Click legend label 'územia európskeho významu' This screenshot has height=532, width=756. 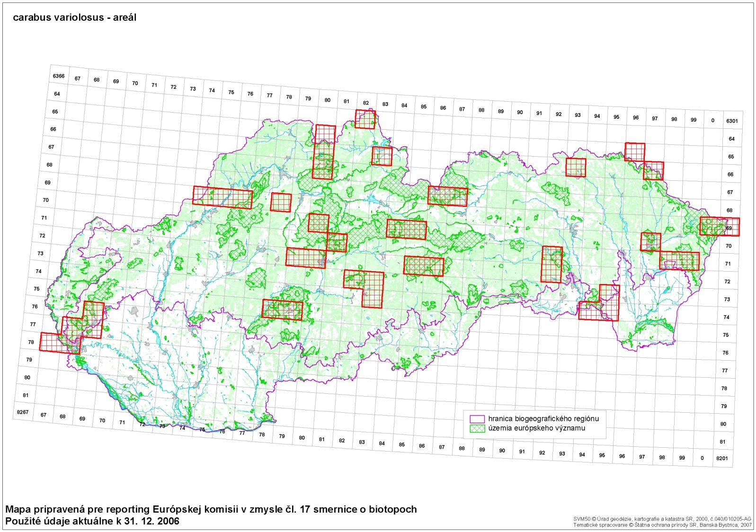[536, 428]
